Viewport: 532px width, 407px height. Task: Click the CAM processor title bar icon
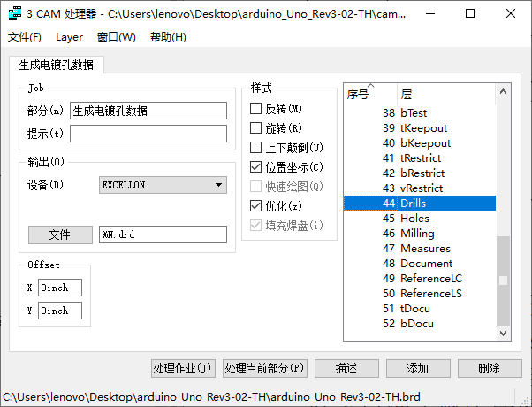point(13,14)
